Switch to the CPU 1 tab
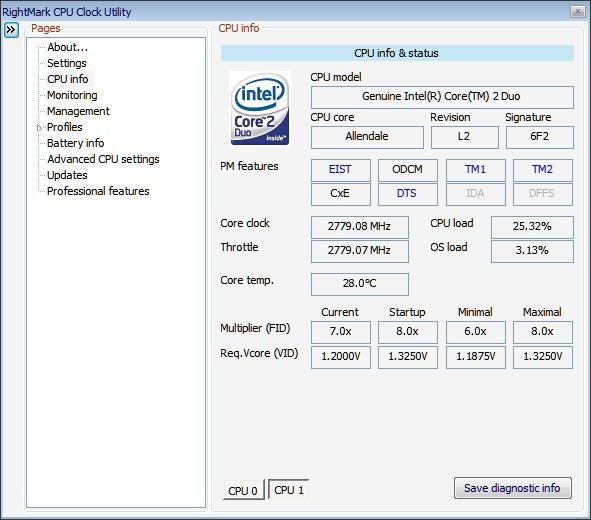 (289, 489)
